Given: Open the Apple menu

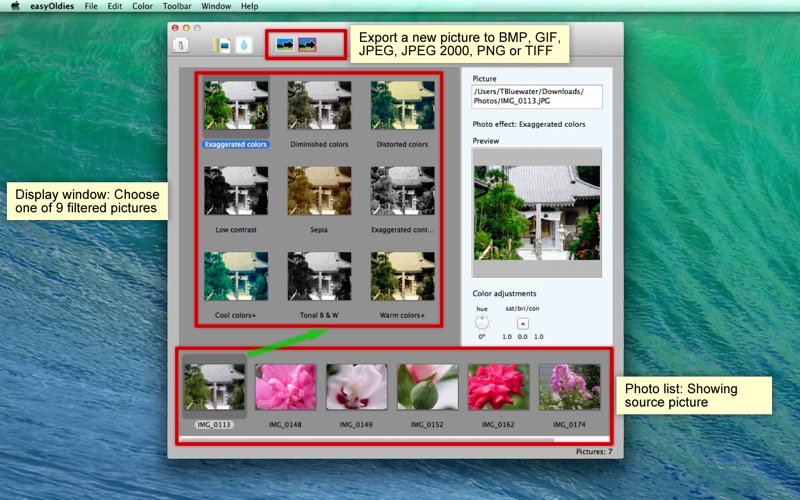Looking at the screenshot, I should pos(15,6).
